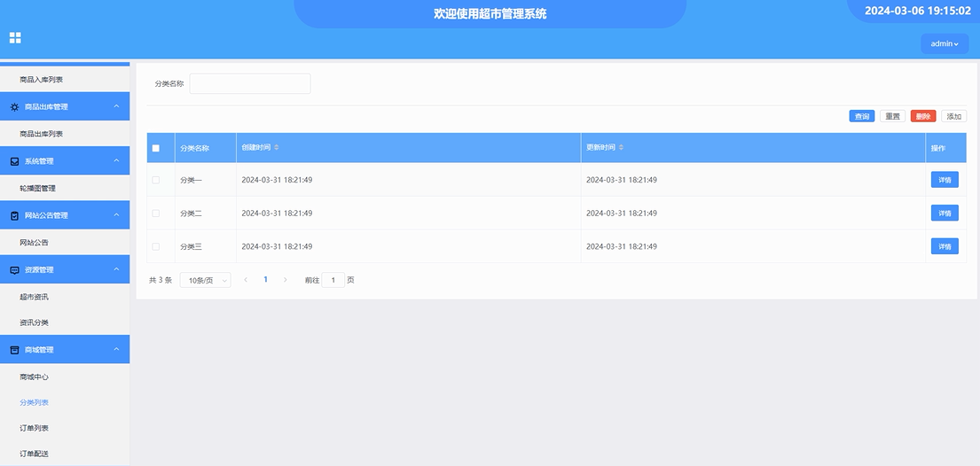The height and width of the screenshot is (466, 980).
Task: Collapse the 资源管理 section chevron
Action: tap(116, 270)
